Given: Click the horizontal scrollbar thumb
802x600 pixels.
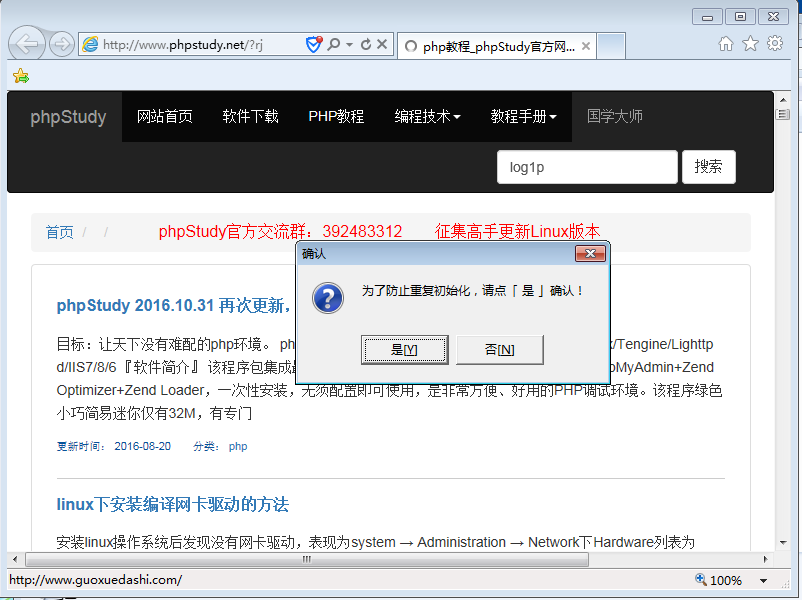Looking at the screenshot, I should pyautogui.click(x=307, y=559).
